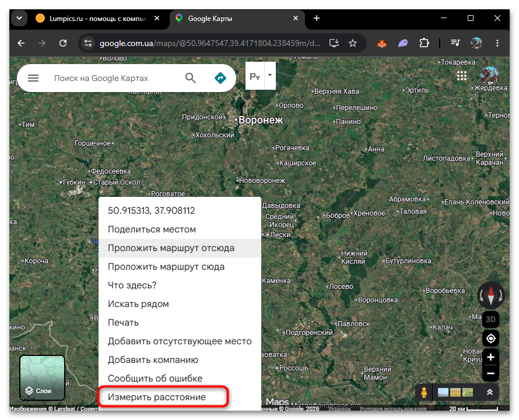Click 'Добавить компанию' menu item
This screenshot has height=420, width=519.
(x=180, y=360)
